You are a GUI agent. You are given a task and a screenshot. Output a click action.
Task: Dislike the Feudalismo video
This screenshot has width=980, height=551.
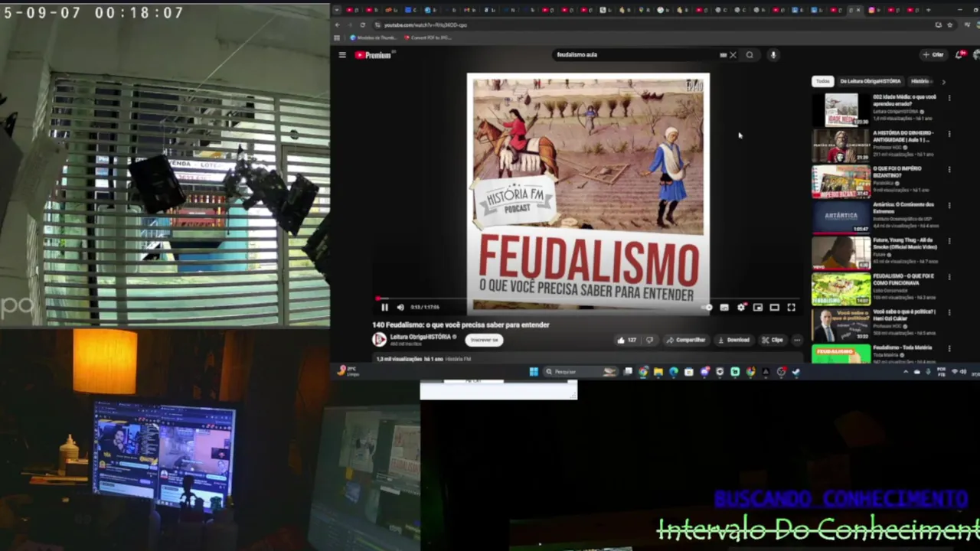(649, 340)
